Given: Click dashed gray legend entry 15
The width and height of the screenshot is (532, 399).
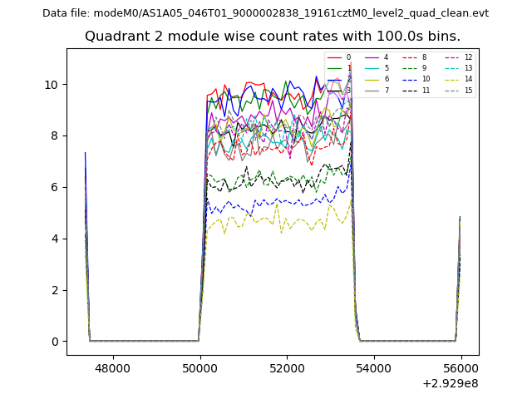Looking at the screenshot, I should (x=456, y=90).
